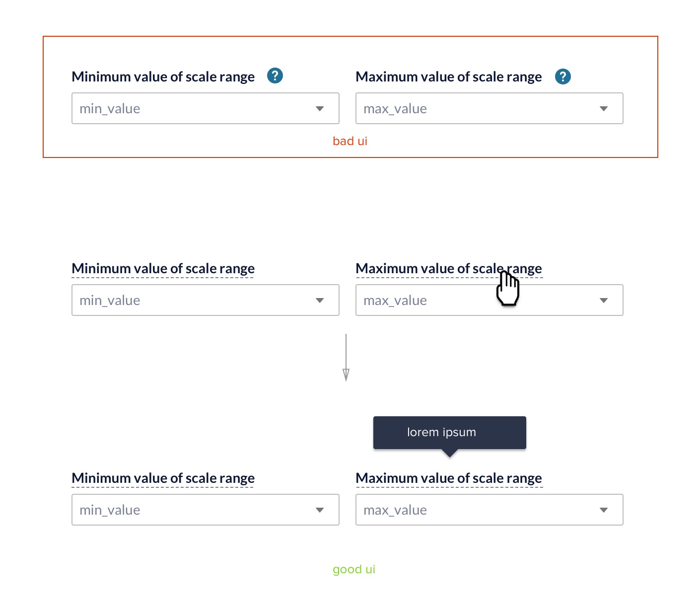Click the red 'bad ui' caption
Image resolution: width=700 pixels, height=612 pixels.
350,141
